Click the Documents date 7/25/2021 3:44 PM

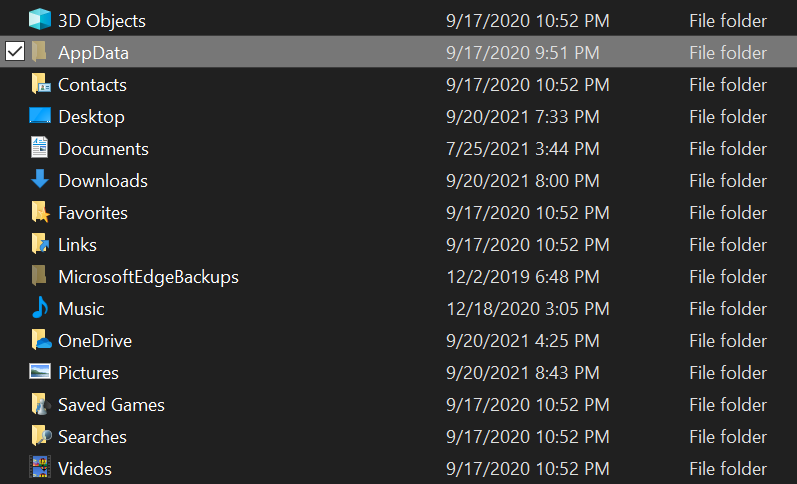(x=522, y=148)
